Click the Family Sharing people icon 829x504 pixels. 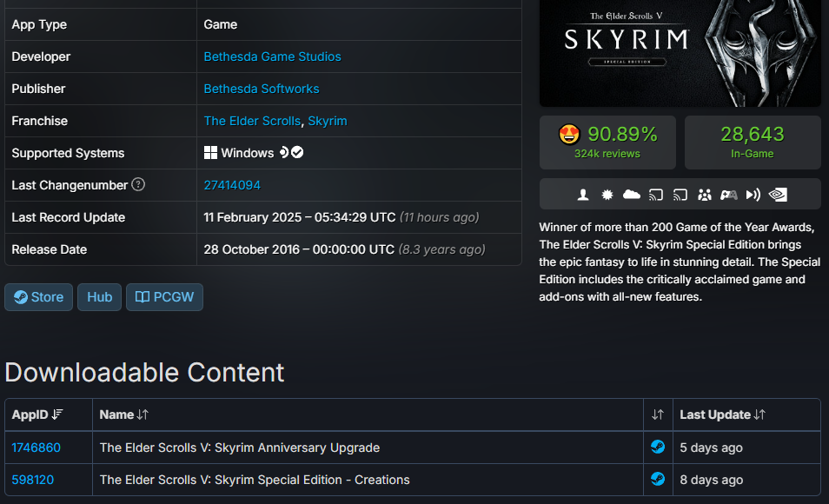704,195
